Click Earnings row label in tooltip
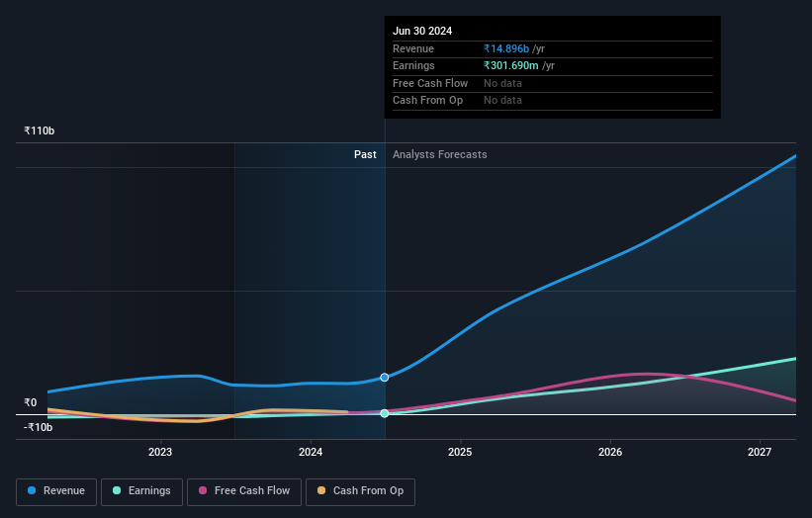Image resolution: width=812 pixels, height=518 pixels. pos(413,65)
